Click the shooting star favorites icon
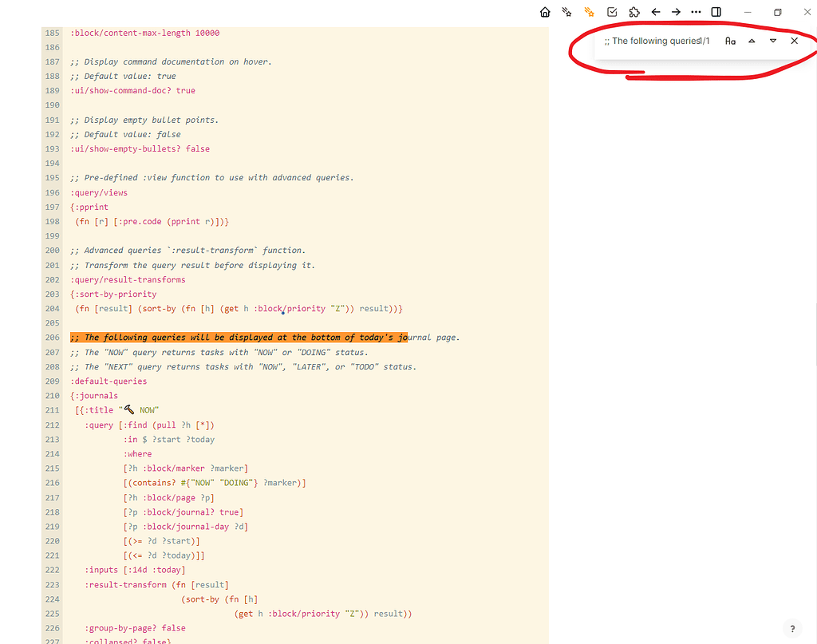 (566, 12)
